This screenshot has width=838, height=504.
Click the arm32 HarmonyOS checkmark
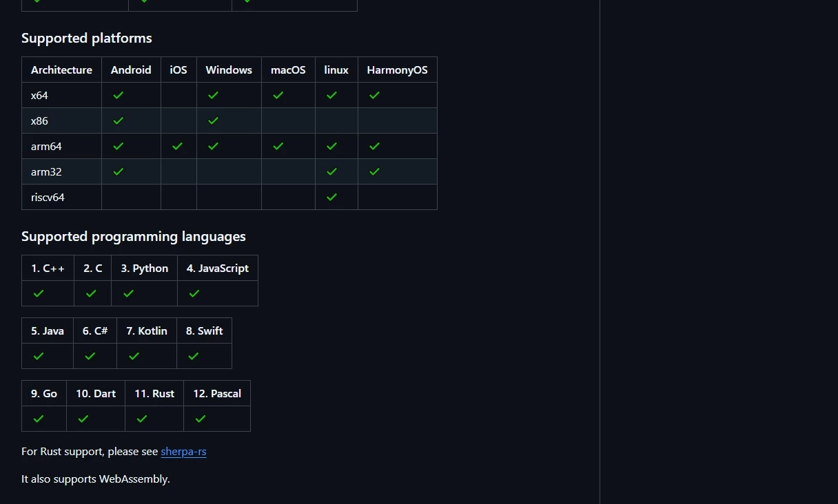[x=374, y=172]
